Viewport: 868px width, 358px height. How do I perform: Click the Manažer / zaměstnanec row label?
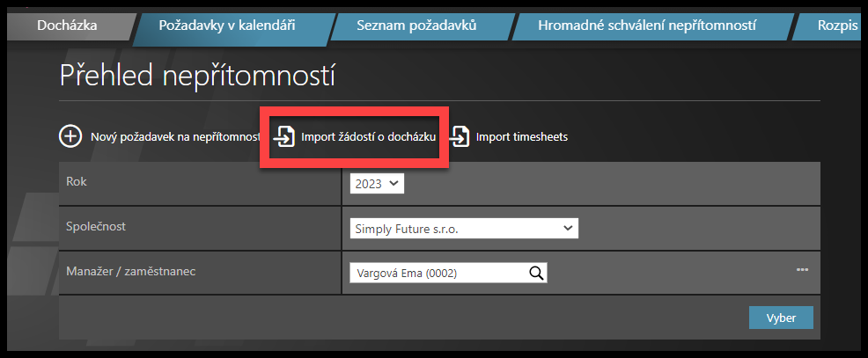130,272
